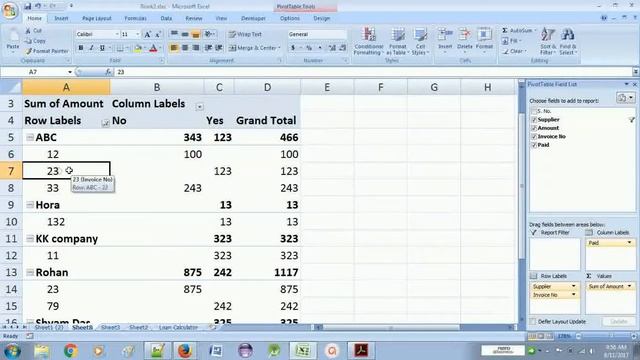Image resolution: width=640 pixels, height=360 pixels.
Task: Align text left
Action: click(x=174, y=48)
